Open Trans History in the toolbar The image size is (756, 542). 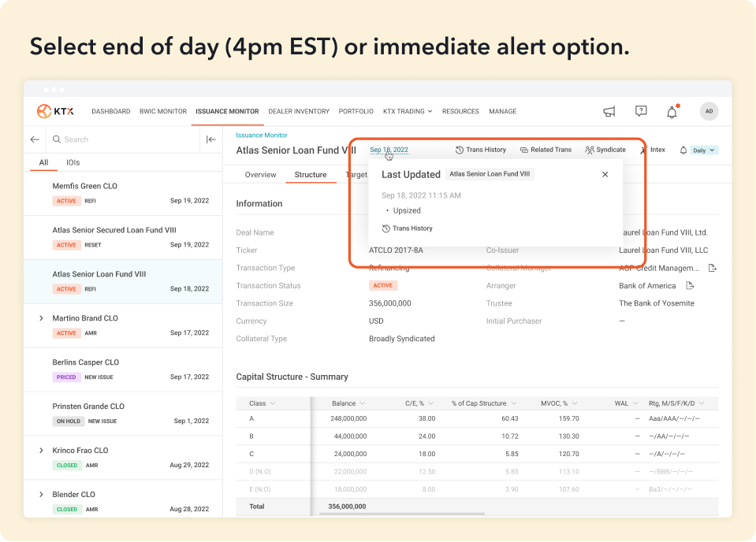[x=481, y=150]
